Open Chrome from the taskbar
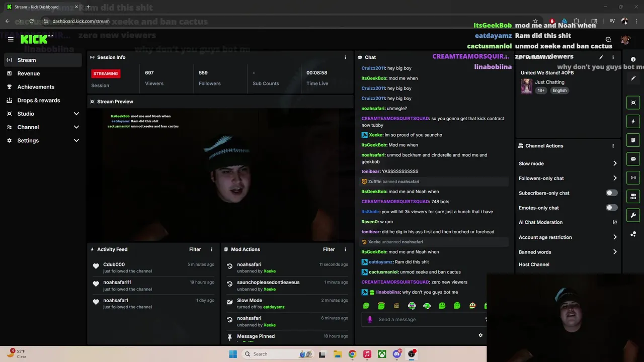This screenshot has width=644, height=362. [352, 354]
